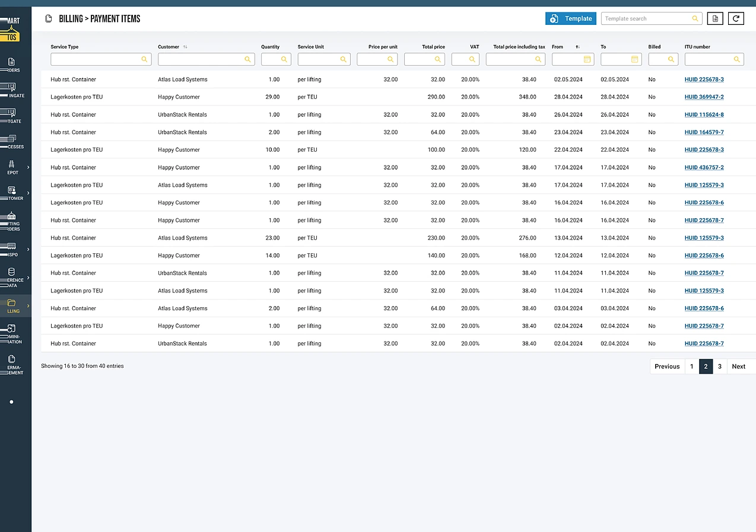Click the Service Unit filter input
Screen dimensions: 756x532
(324, 59)
